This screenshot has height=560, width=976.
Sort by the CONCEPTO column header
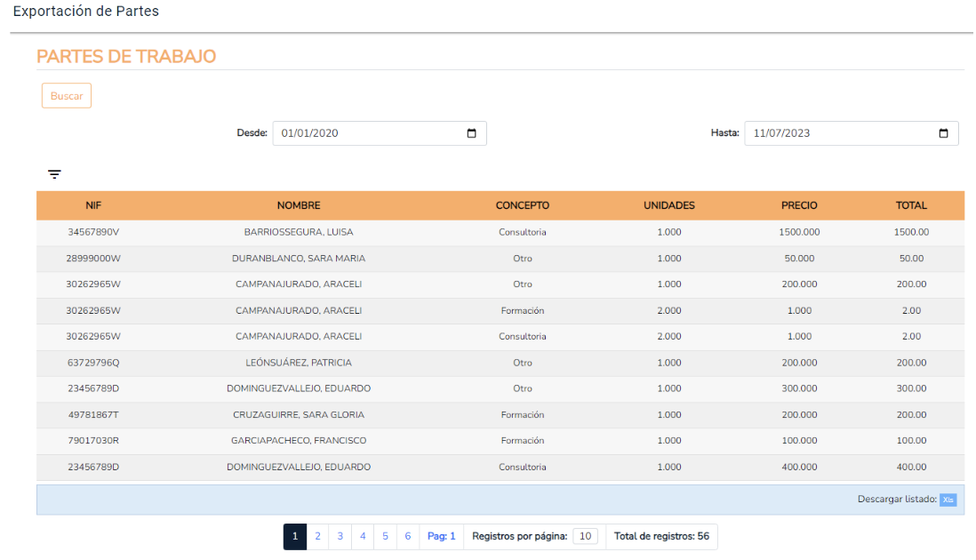(x=523, y=205)
